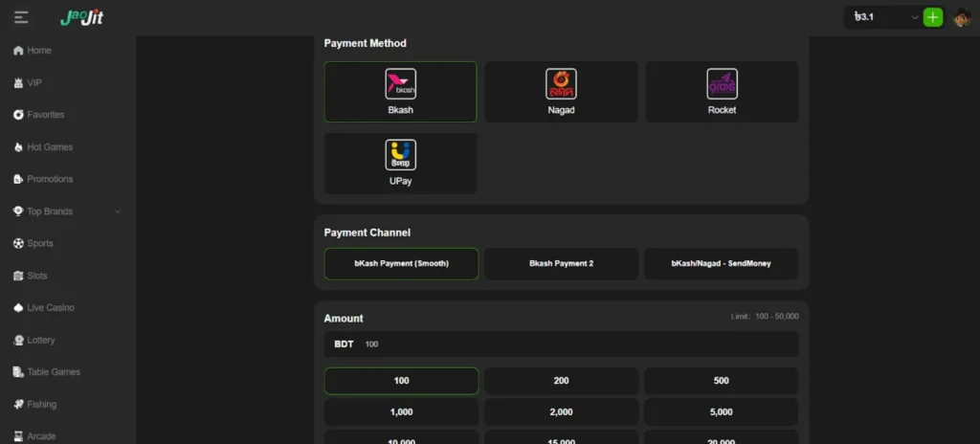The image size is (980, 444).
Task: Click the green plus deposit button
Action: click(x=932, y=17)
